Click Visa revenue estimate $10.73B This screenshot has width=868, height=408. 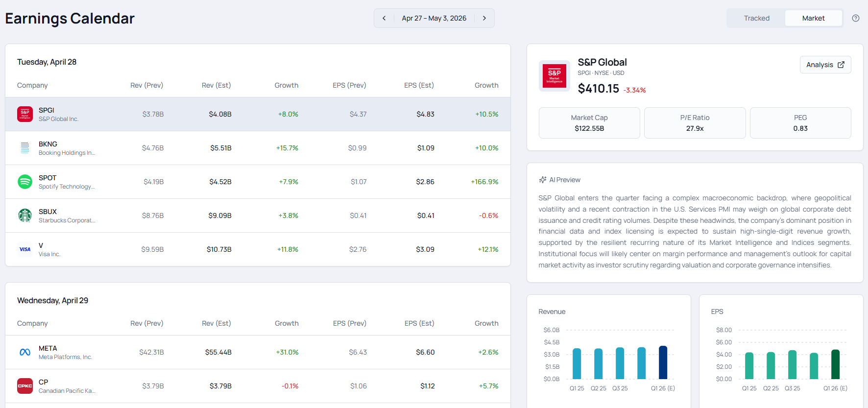point(219,249)
